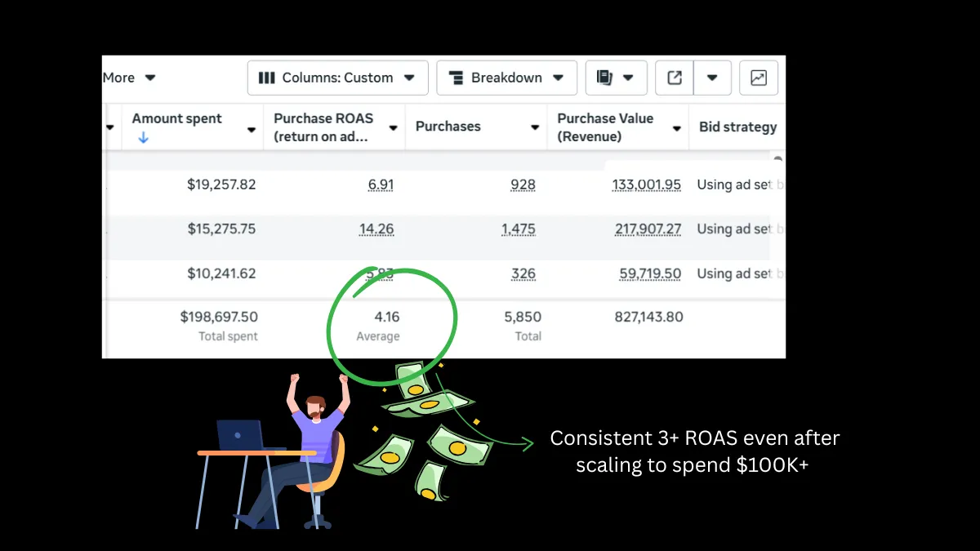The height and width of the screenshot is (551, 980).
Task: Open the Reports dropdown button
Action: click(616, 78)
